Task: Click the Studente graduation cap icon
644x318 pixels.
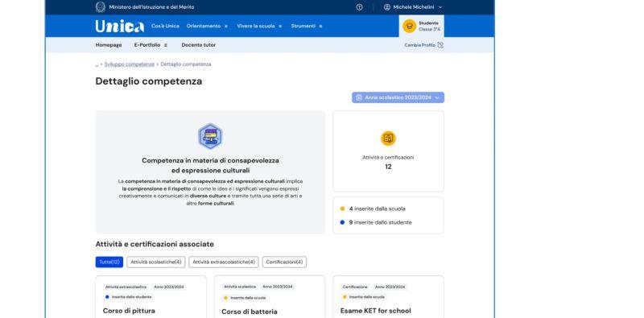Action: click(410, 26)
